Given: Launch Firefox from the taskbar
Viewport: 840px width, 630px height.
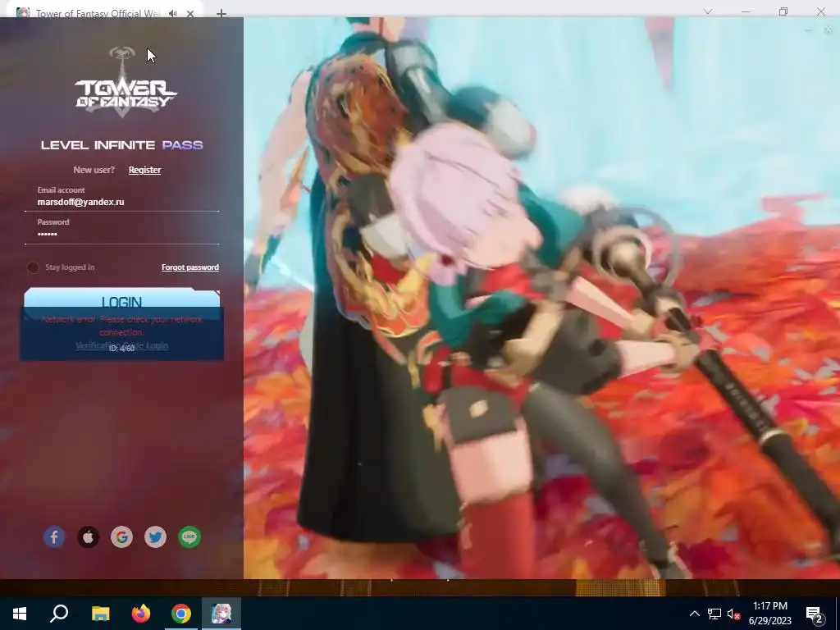Looking at the screenshot, I should pos(141,614).
